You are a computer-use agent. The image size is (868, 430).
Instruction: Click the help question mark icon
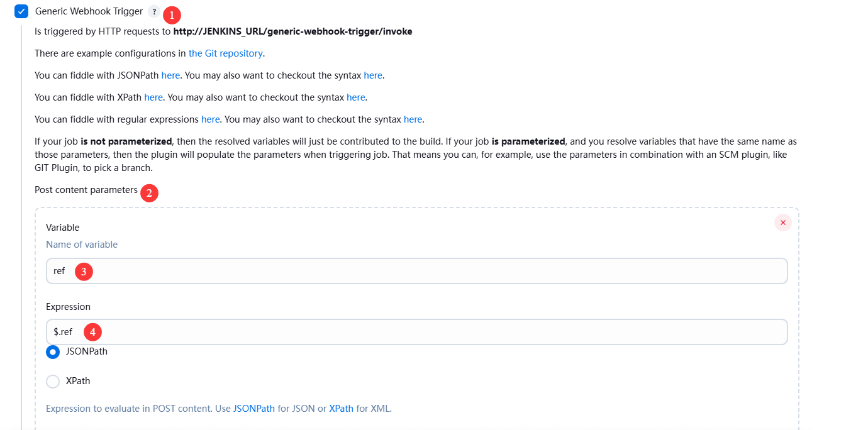click(154, 11)
